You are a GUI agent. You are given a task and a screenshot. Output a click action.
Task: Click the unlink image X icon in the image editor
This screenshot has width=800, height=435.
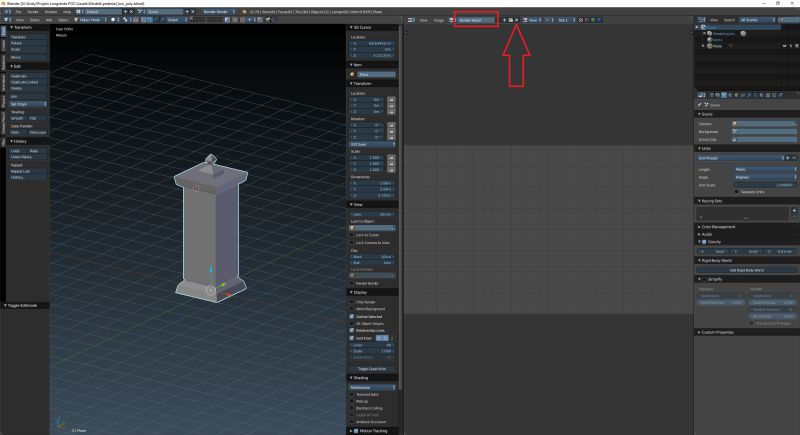click(516, 20)
